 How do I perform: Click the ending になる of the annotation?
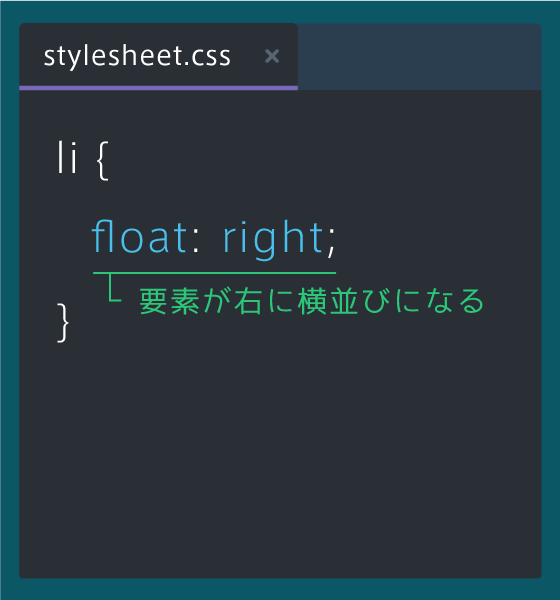tap(439, 302)
